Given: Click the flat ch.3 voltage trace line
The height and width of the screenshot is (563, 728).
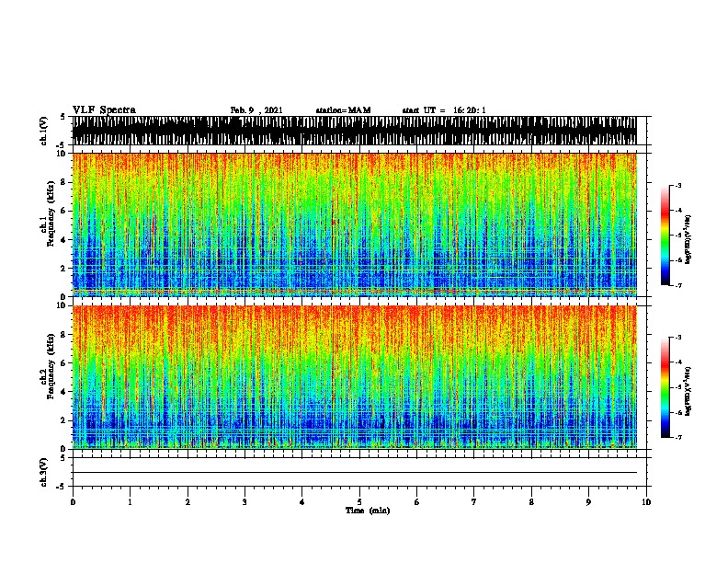Looking at the screenshot, I should pos(355,473).
